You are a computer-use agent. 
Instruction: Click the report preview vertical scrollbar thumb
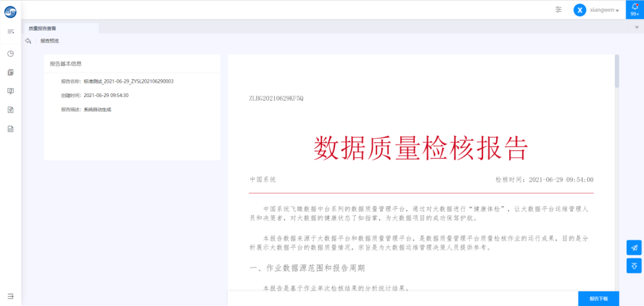[617, 71]
